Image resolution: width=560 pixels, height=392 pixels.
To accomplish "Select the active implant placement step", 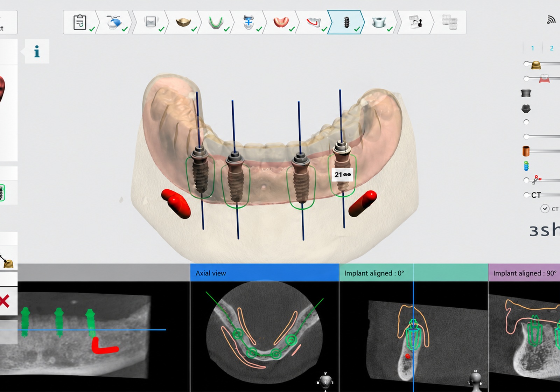I will click(346, 22).
